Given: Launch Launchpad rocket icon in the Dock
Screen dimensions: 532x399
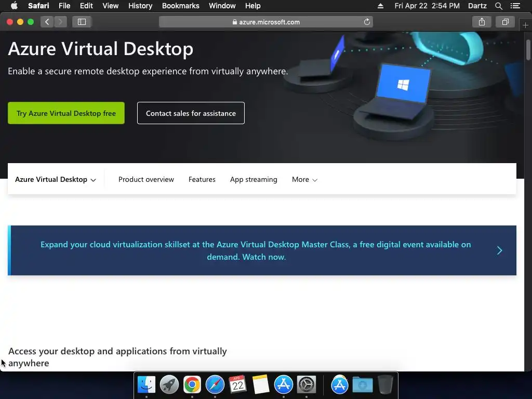Looking at the screenshot, I should pyautogui.click(x=169, y=384).
